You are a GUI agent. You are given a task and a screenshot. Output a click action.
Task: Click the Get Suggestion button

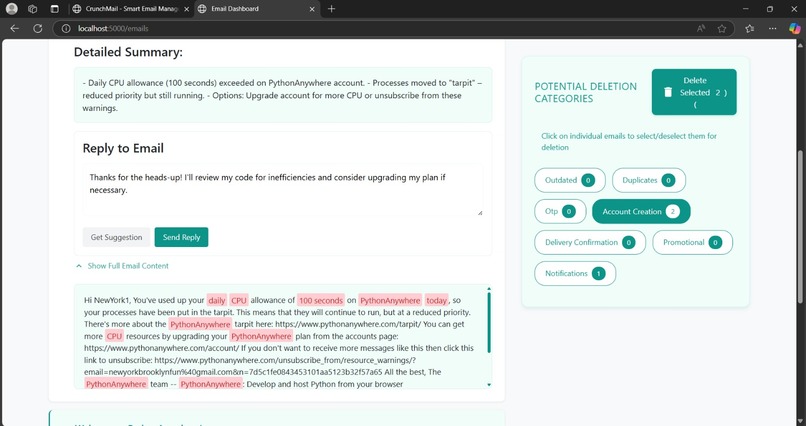tap(116, 237)
